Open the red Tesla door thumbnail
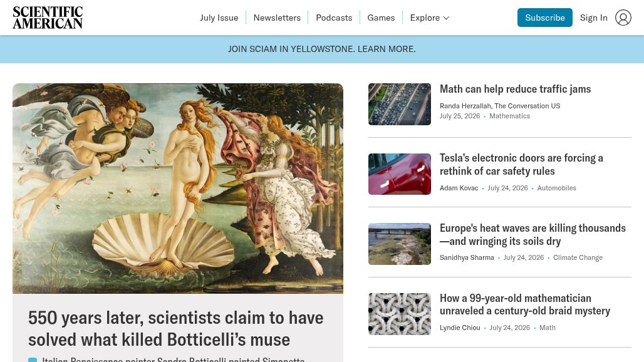 [x=400, y=174]
